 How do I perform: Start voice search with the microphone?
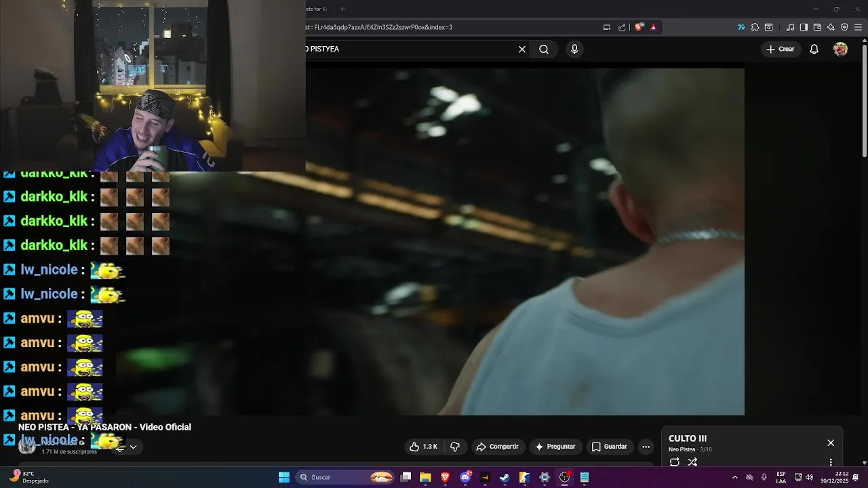[574, 49]
